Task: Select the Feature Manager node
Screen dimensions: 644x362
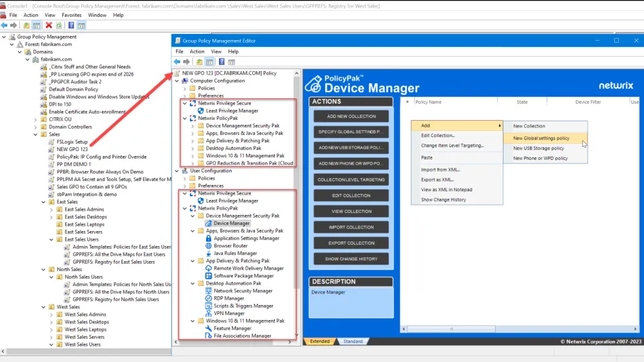Action: point(232,328)
